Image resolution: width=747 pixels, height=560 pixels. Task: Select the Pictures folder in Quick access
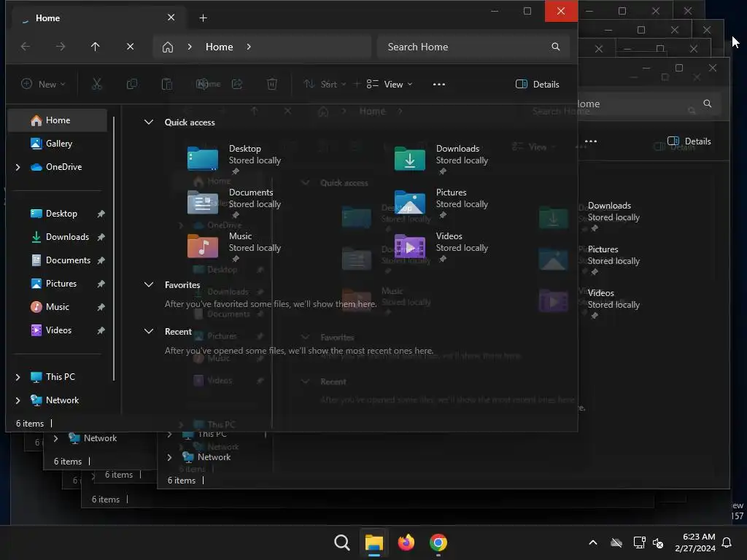[x=441, y=203]
